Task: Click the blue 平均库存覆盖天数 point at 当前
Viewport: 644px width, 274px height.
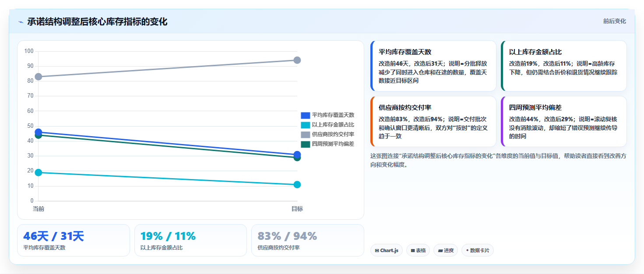Action: click(x=39, y=132)
